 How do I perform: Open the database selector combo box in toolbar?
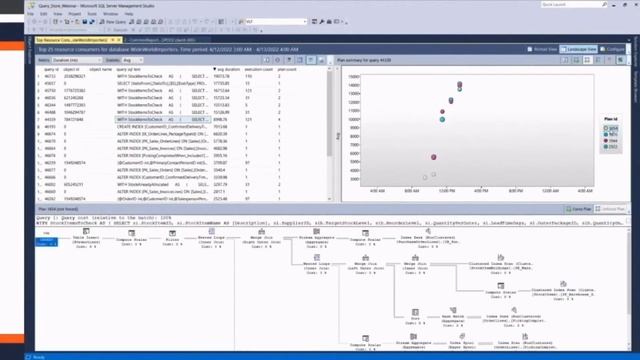[276, 22]
